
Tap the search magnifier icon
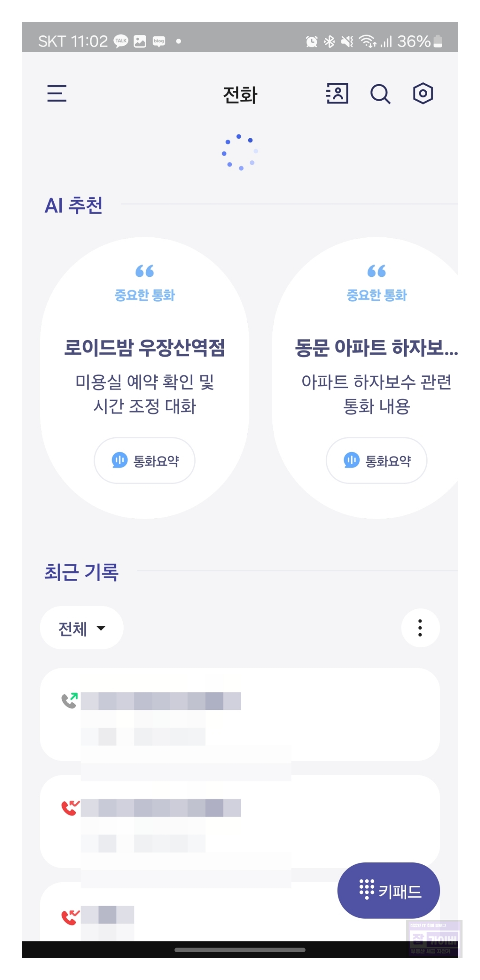coord(380,94)
